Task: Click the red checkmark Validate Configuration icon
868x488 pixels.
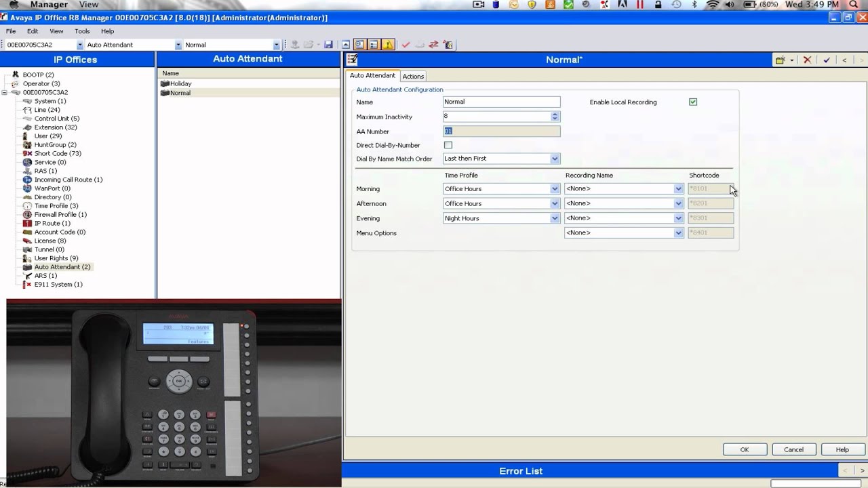Action: coord(406,45)
